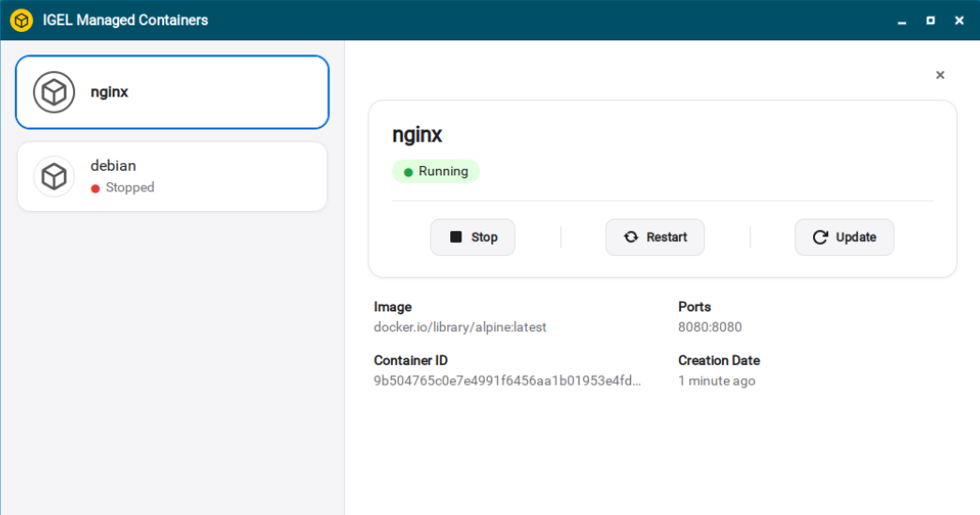Image resolution: width=980 pixels, height=515 pixels.
Task: Click the IGEL logo in title bar
Action: 22,20
